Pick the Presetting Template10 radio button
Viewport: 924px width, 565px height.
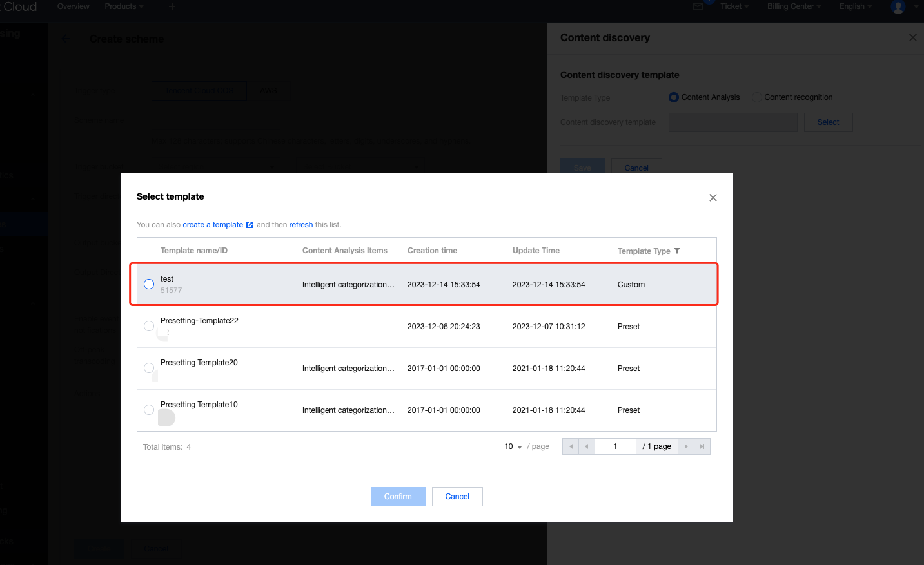point(149,410)
